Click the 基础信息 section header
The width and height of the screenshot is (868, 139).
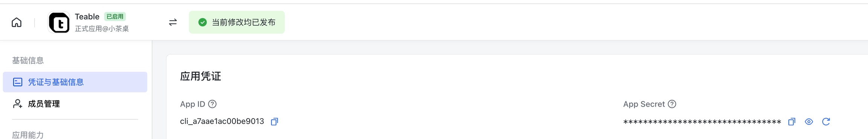coord(28,60)
